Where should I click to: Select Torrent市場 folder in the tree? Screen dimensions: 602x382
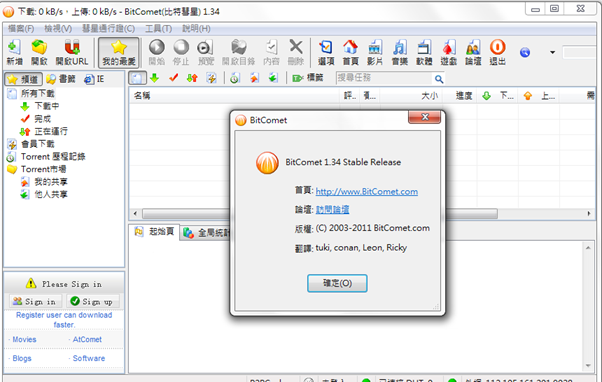pyautogui.click(x=43, y=169)
